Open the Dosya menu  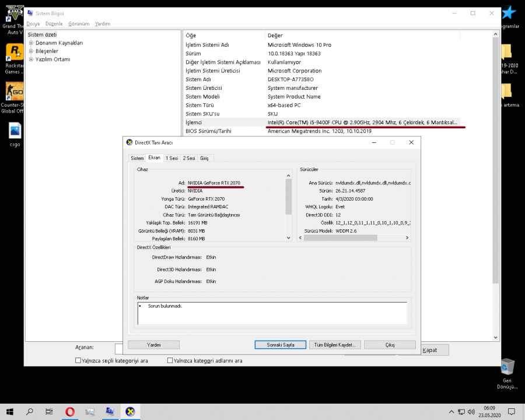[x=33, y=24]
